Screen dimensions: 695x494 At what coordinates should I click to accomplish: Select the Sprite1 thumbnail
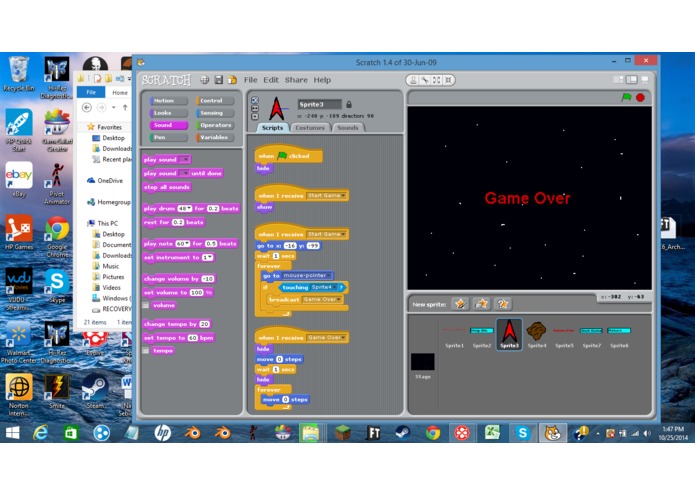[x=454, y=335]
